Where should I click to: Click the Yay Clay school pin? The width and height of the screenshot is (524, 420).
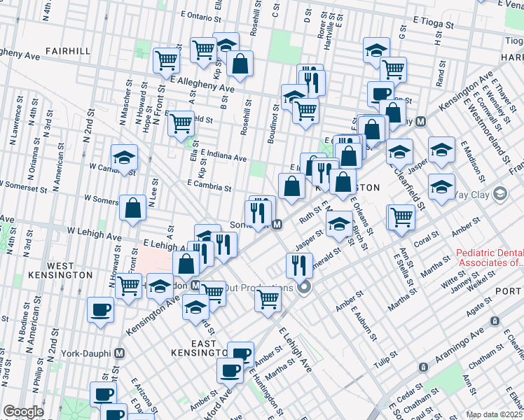click(x=500, y=194)
